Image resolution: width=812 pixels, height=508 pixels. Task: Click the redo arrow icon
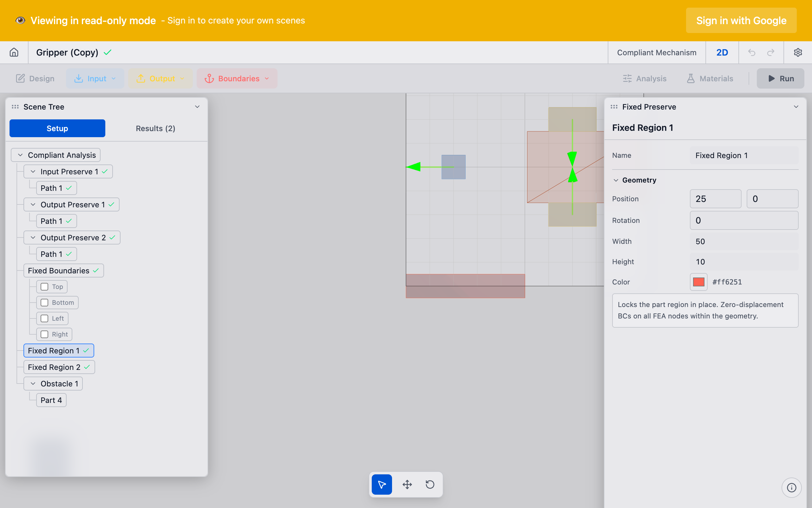click(x=771, y=52)
